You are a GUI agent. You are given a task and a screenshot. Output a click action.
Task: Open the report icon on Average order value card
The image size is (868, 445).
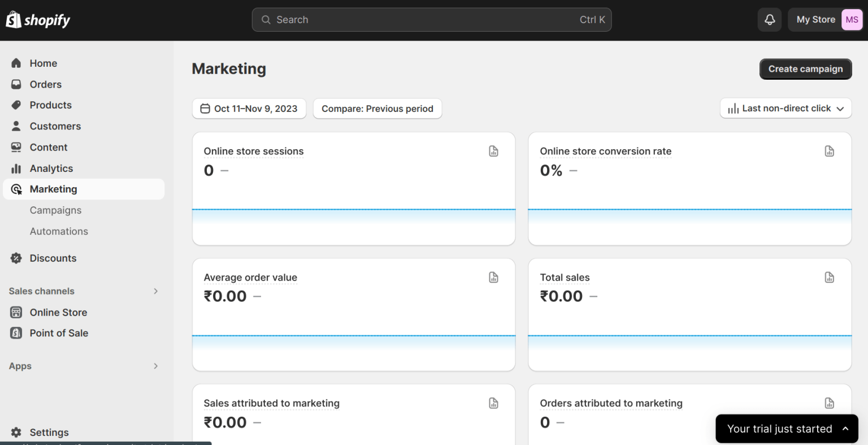tap(493, 277)
